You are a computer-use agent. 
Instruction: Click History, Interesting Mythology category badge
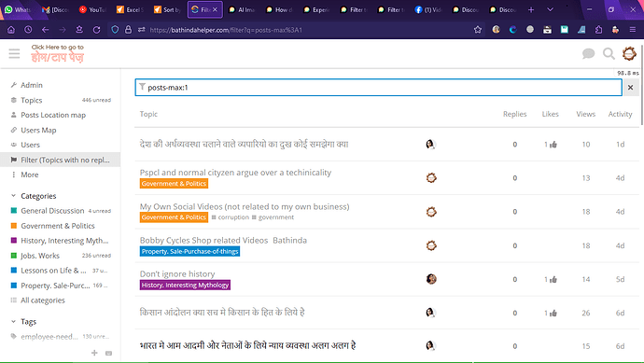pyautogui.click(x=185, y=285)
